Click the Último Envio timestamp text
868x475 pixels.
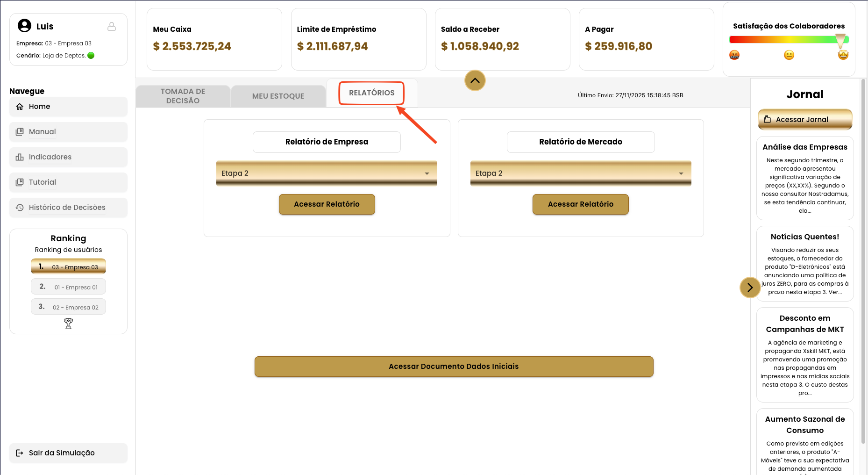coord(630,95)
